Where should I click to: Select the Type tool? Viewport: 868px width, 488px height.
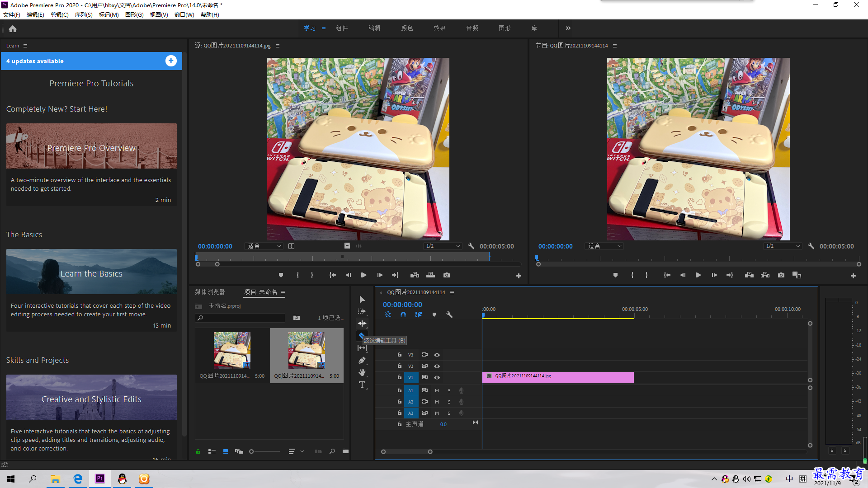click(362, 385)
